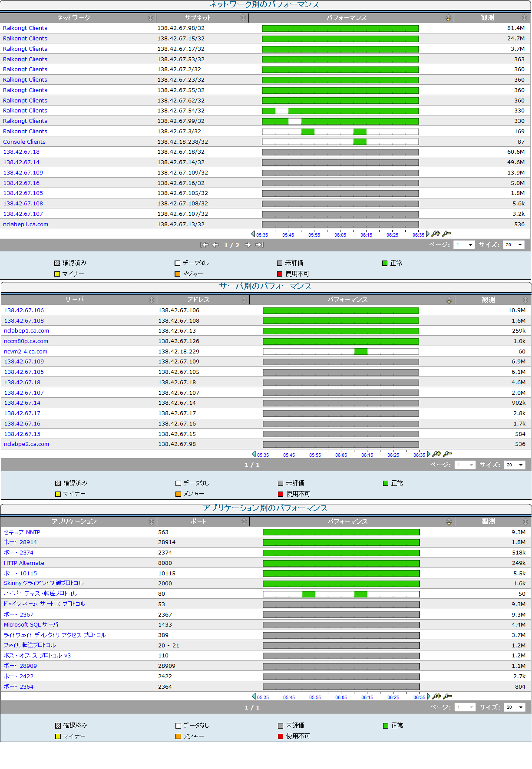Image resolution: width=532 pixels, height=769 pixels.
Task: Shift application timeline earlier with left arrow
Action: point(254,696)
